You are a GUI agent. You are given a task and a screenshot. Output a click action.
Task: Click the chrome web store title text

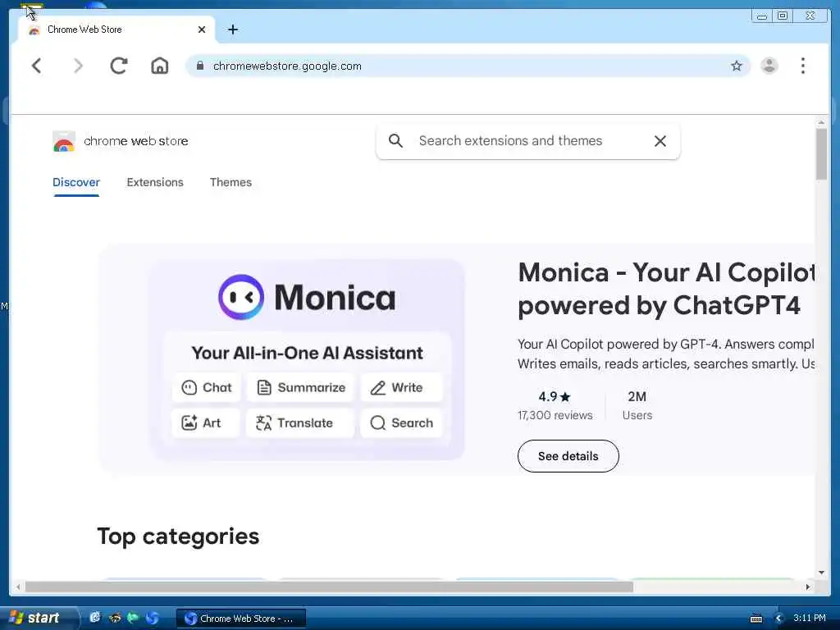tap(136, 141)
